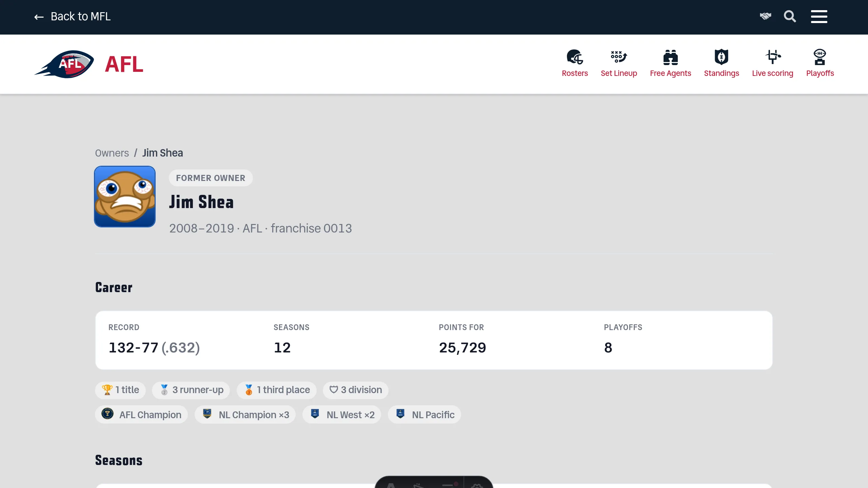Click the 2008–2019 franchise 0013 subtitle
The image size is (868, 488).
[260, 228]
